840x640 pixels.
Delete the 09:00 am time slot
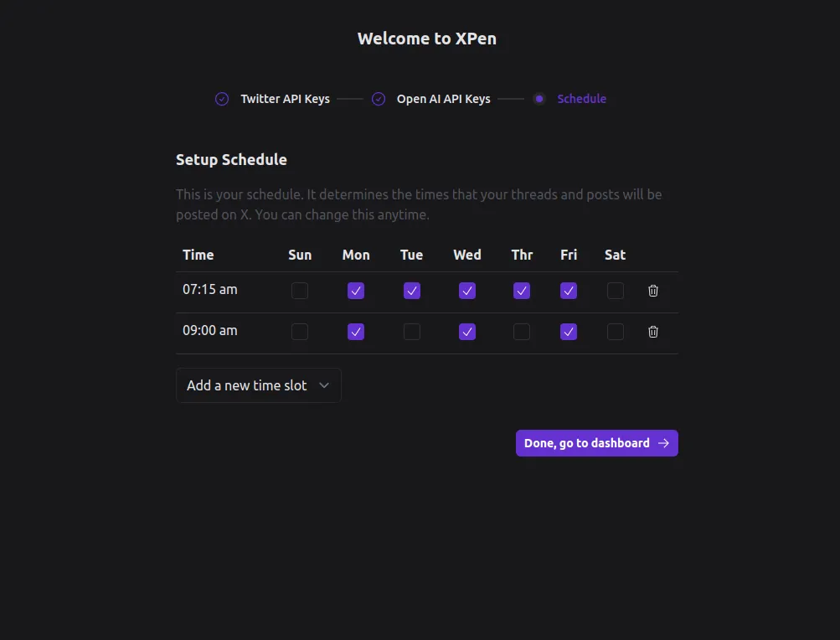tap(653, 332)
